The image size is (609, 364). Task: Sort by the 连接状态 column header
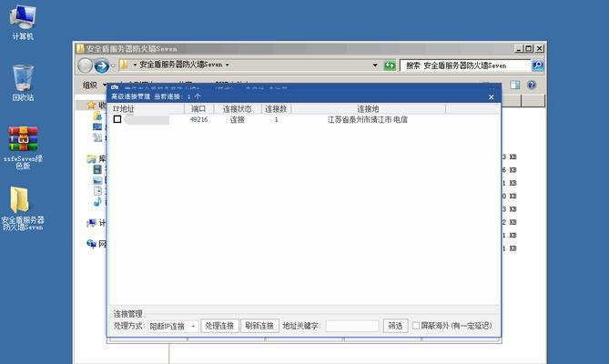[x=238, y=109]
